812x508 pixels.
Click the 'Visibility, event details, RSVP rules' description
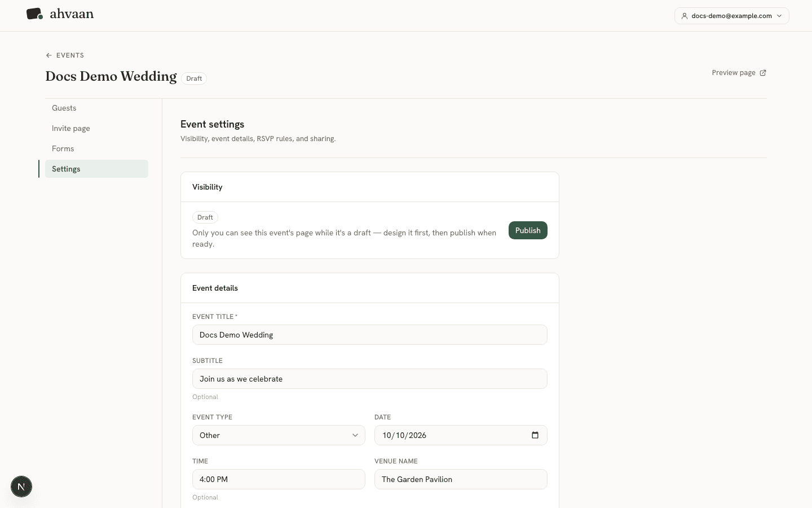(x=258, y=139)
